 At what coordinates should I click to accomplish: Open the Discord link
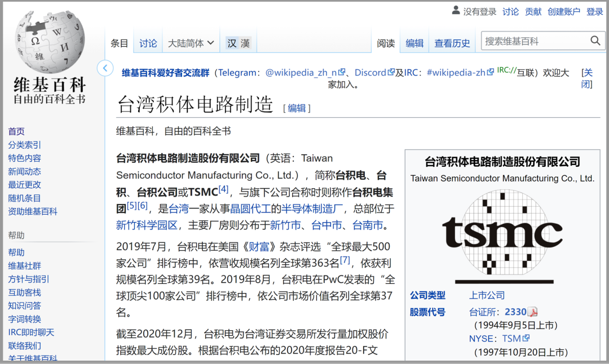[370, 73]
